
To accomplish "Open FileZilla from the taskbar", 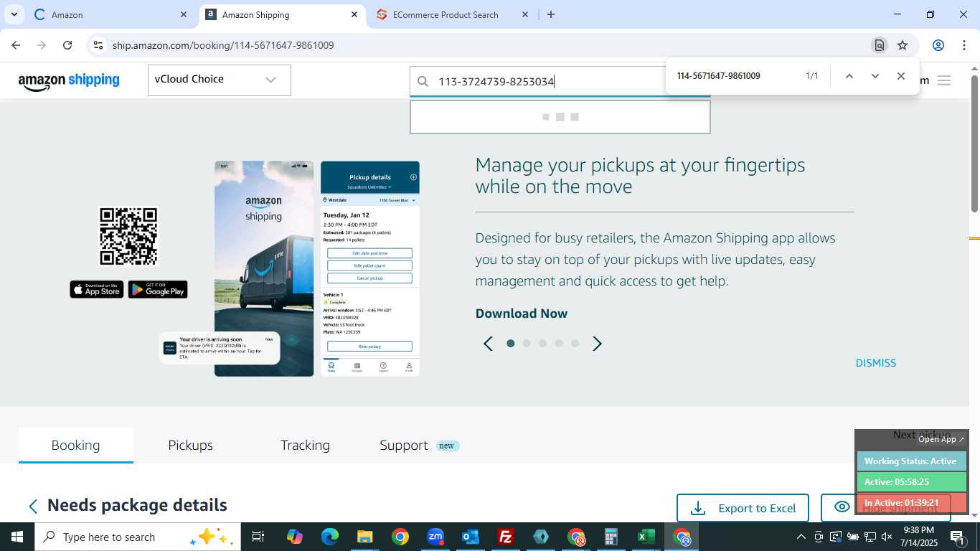I will 506,537.
